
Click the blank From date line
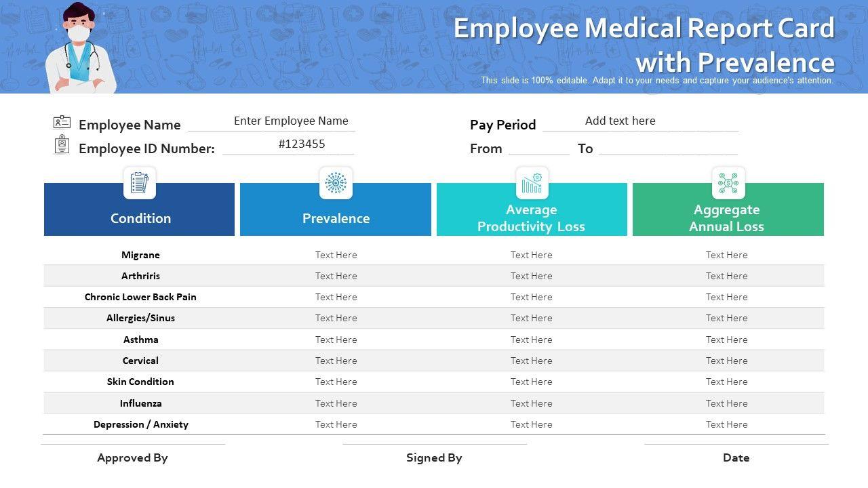tap(539, 149)
